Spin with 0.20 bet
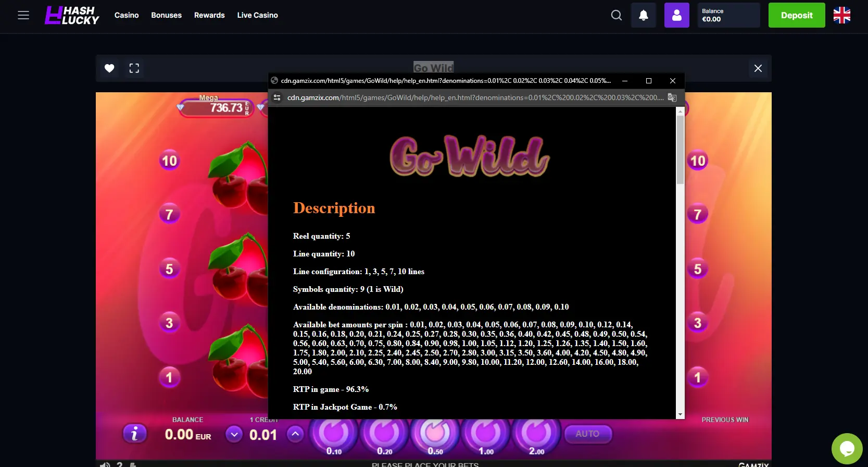The width and height of the screenshot is (868, 467). [384, 435]
